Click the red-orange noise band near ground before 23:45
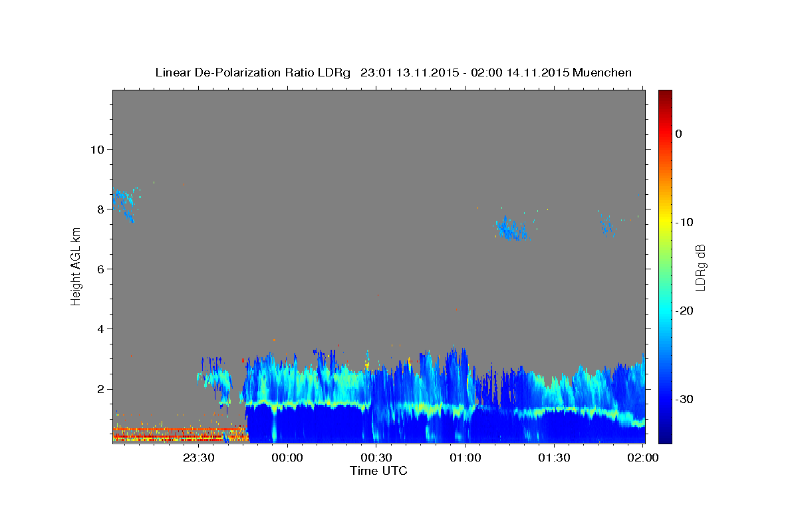Screen dimensions: 798x532 [x=181, y=434]
